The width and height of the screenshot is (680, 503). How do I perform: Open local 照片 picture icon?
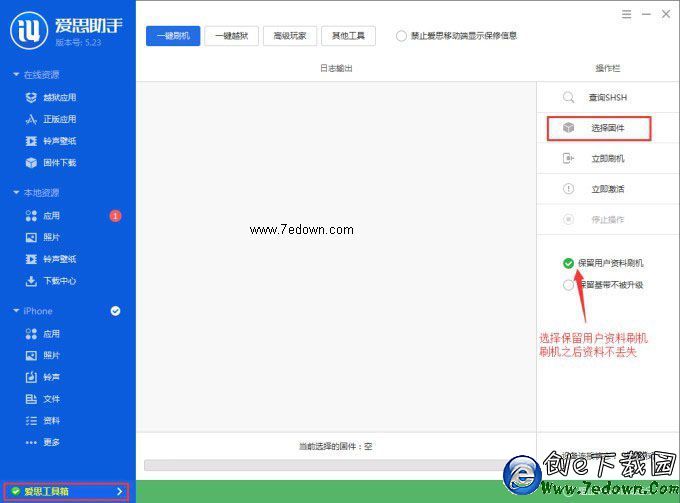click(31, 237)
